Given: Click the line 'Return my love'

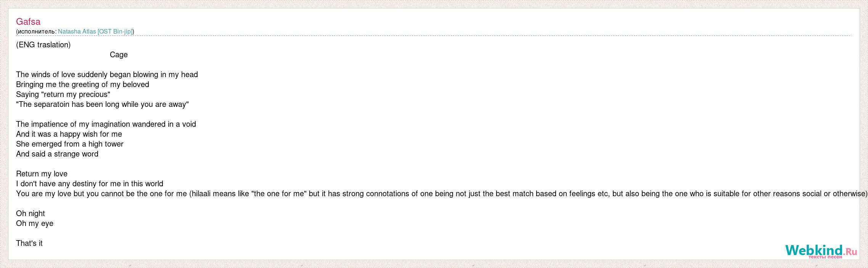Looking at the screenshot, I should [42, 174].
